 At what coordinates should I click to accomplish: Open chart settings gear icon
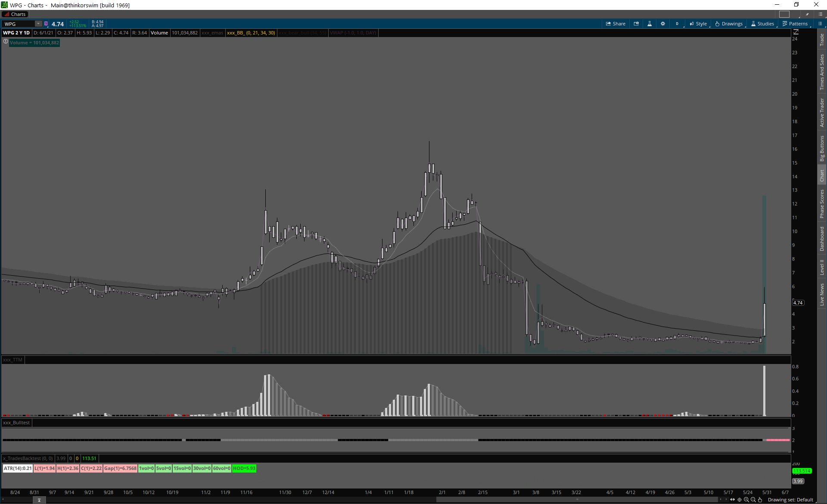tap(663, 24)
